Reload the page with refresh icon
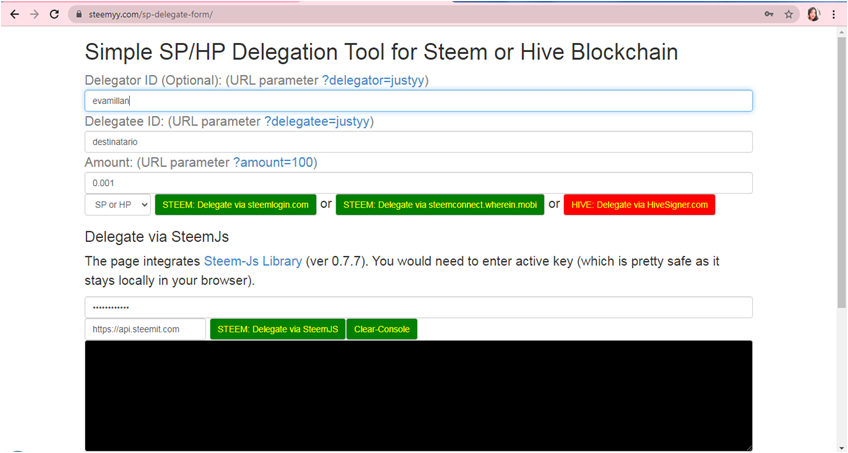Screen dimensions: 848x453 click(x=54, y=15)
